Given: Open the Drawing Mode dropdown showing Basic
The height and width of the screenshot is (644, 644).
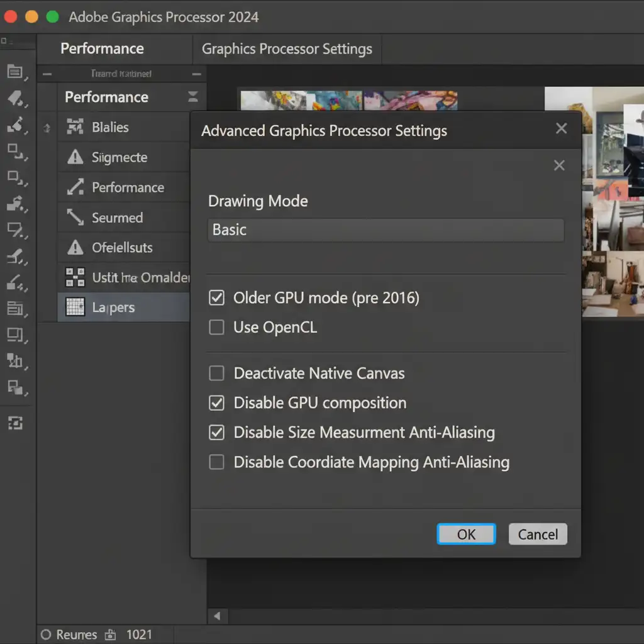Looking at the screenshot, I should click(386, 230).
